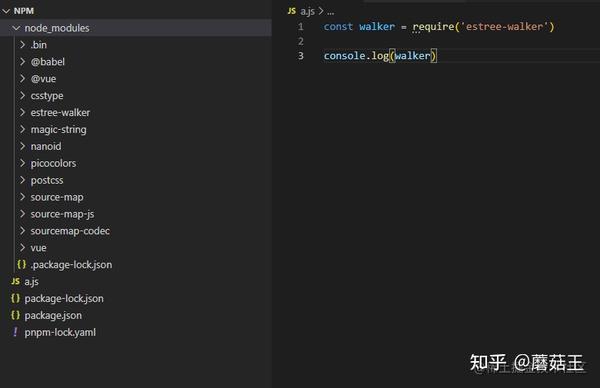This screenshot has height=388, width=600.
Task: Click a.js text in the breadcrumb
Action: coord(308,11)
